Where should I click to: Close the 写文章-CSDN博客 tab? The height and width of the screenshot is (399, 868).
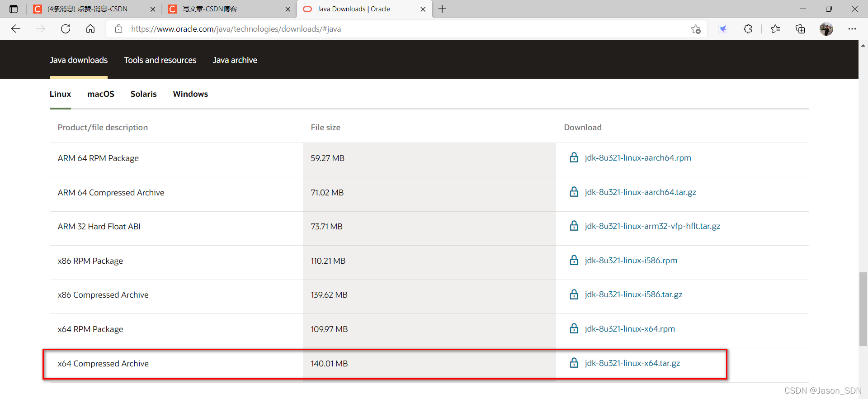(288, 9)
